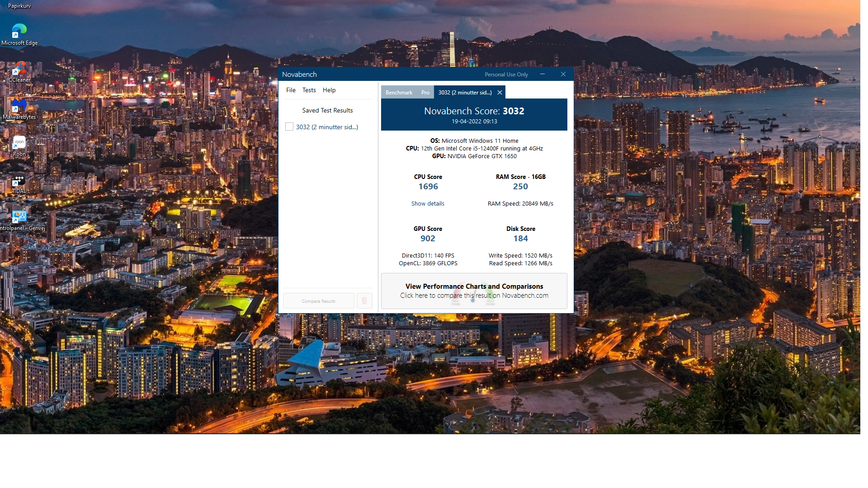Image resolution: width=868 pixels, height=488 pixels.
Task: Open the Help menu
Action: point(329,90)
